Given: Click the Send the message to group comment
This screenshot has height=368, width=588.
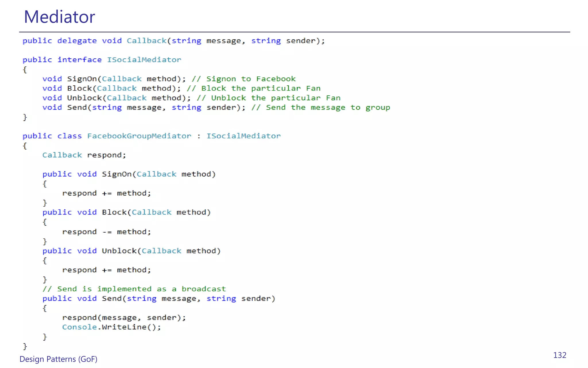Looking at the screenshot, I should [x=320, y=108].
